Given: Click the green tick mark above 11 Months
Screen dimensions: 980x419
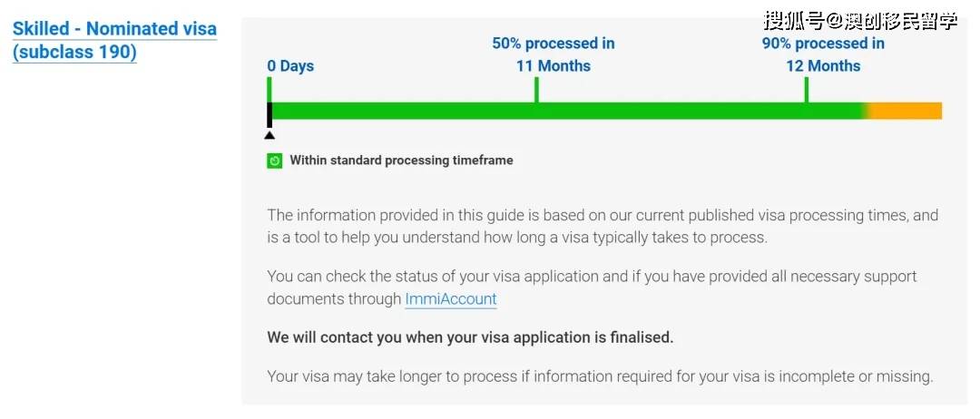Looking at the screenshot, I should [536, 89].
